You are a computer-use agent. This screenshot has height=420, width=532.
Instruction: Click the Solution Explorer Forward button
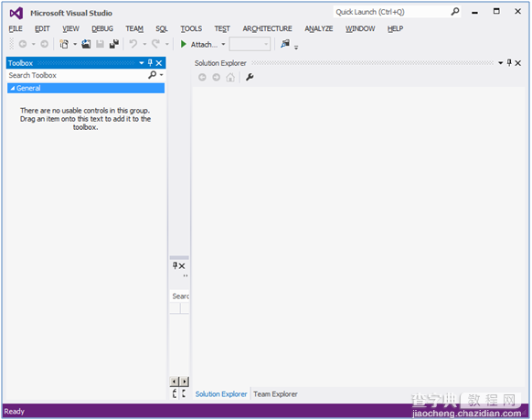point(216,78)
